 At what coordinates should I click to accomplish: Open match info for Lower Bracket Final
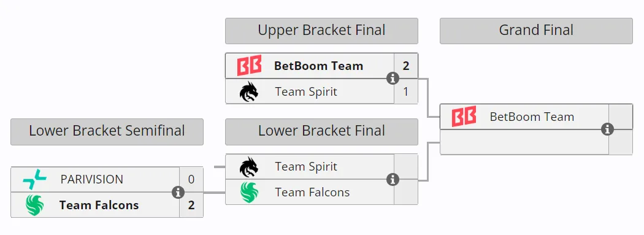point(393,180)
